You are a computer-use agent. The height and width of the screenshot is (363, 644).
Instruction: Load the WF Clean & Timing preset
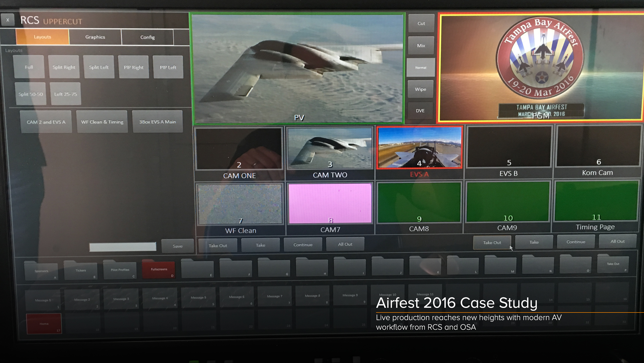tap(102, 122)
